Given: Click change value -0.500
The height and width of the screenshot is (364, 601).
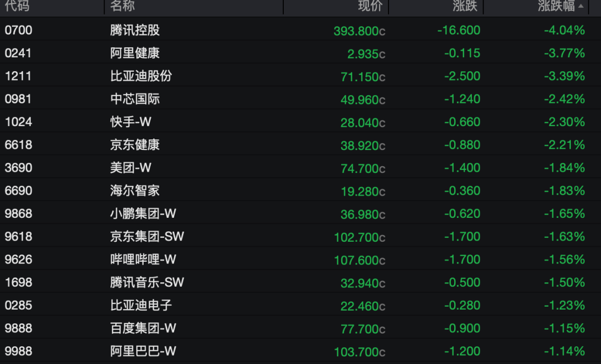Looking at the screenshot, I should click(x=462, y=282).
